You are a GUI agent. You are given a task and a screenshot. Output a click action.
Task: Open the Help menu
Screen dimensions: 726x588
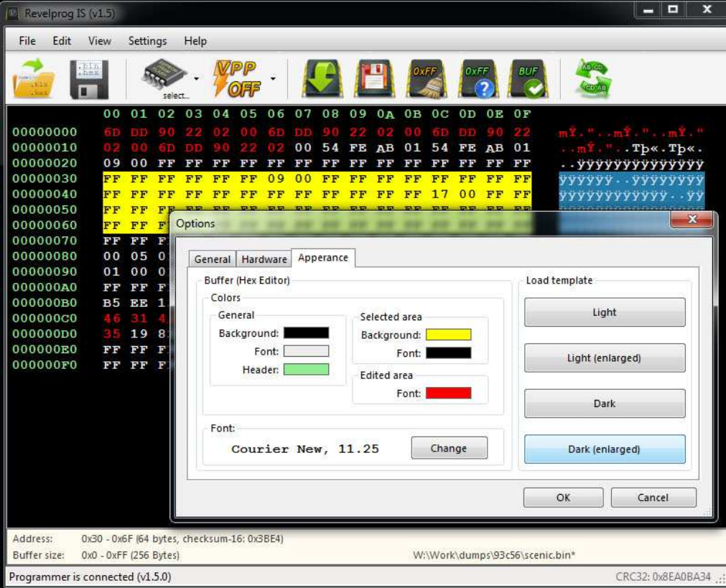195,41
